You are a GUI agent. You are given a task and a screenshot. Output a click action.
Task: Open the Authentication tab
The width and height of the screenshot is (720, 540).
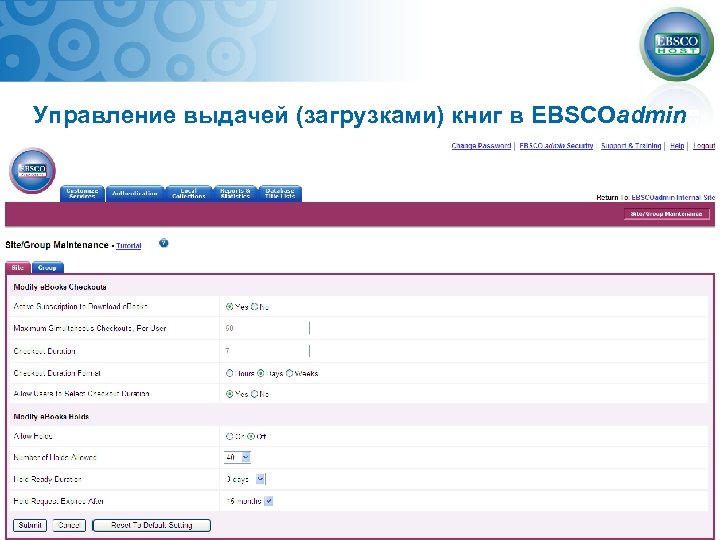(x=135, y=193)
